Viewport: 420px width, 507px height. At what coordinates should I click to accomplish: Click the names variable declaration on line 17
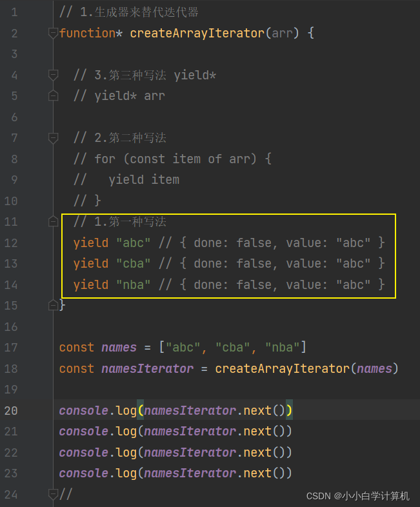pos(119,348)
